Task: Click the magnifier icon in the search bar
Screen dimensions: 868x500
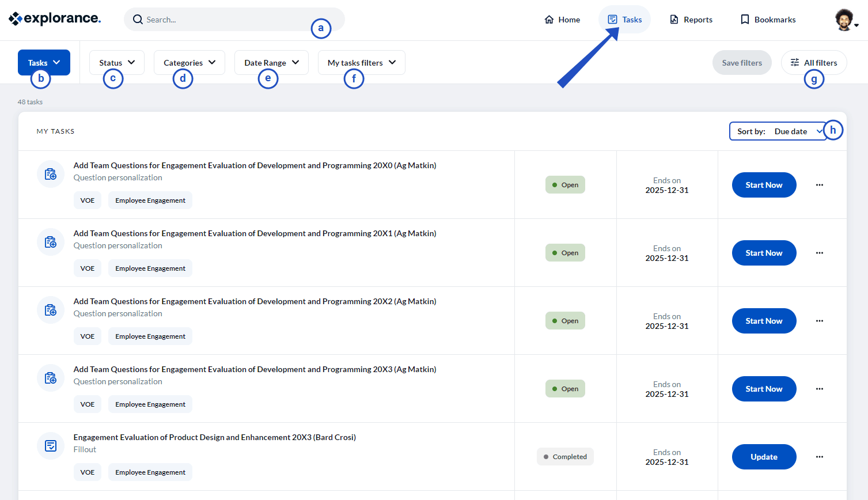Action: point(138,20)
